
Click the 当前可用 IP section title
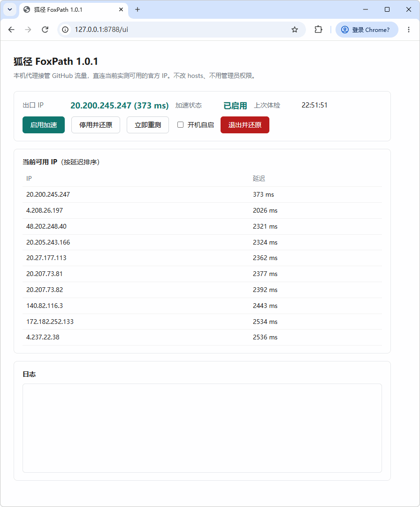(x=40, y=162)
